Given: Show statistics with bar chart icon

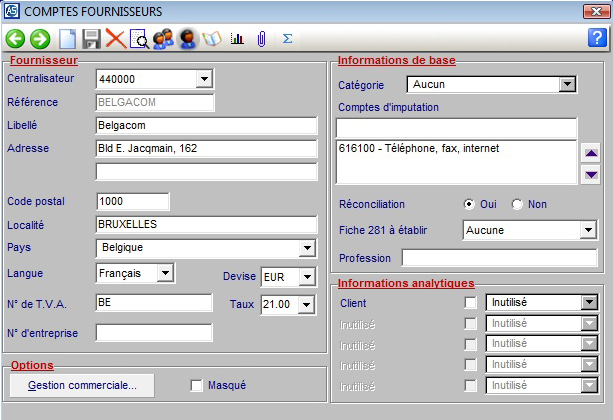Looking at the screenshot, I should coord(237,38).
